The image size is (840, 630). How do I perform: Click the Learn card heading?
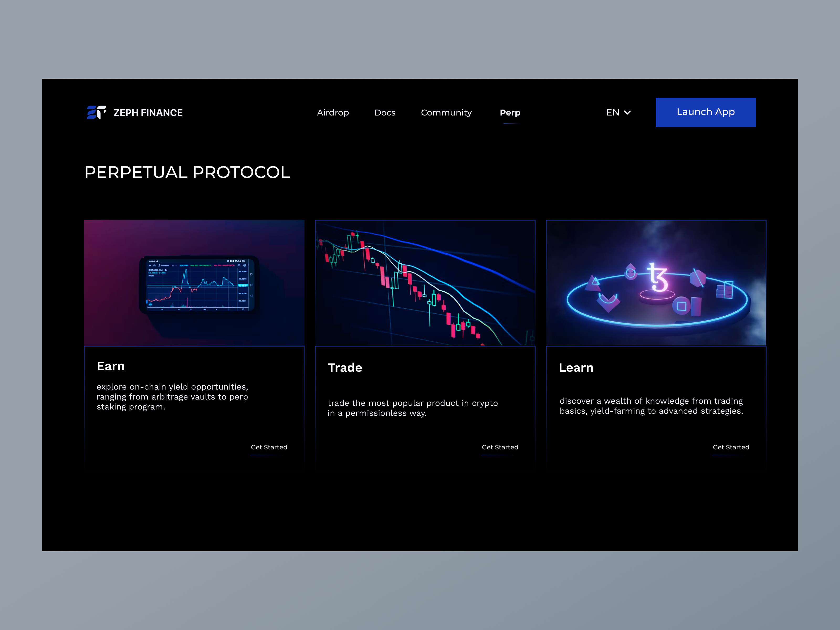576,367
